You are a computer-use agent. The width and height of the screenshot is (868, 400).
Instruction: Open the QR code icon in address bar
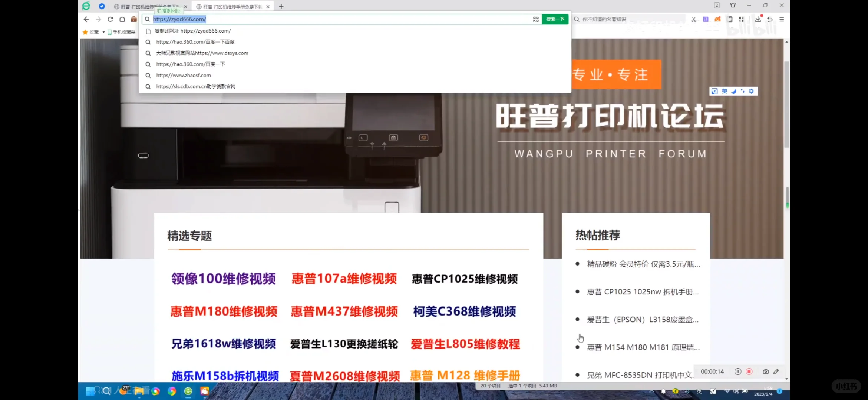pos(536,19)
